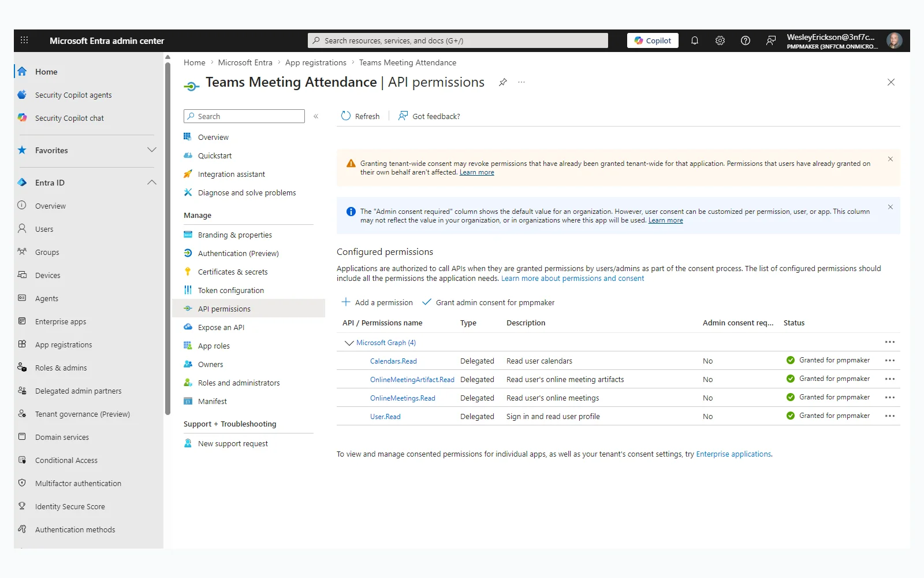
Task: Click Got feedback? in the command bar
Action: point(429,116)
